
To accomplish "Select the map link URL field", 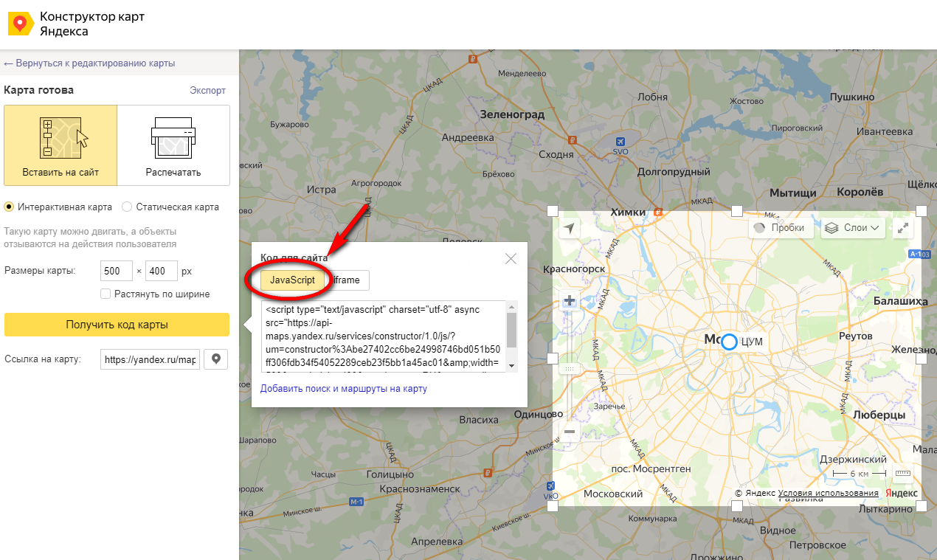I will click(150, 359).
